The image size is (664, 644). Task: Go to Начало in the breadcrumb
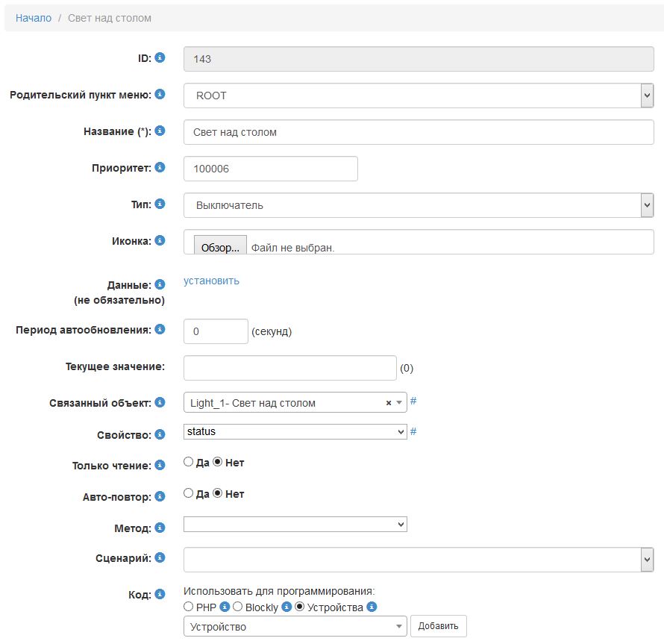pos(34,18)
